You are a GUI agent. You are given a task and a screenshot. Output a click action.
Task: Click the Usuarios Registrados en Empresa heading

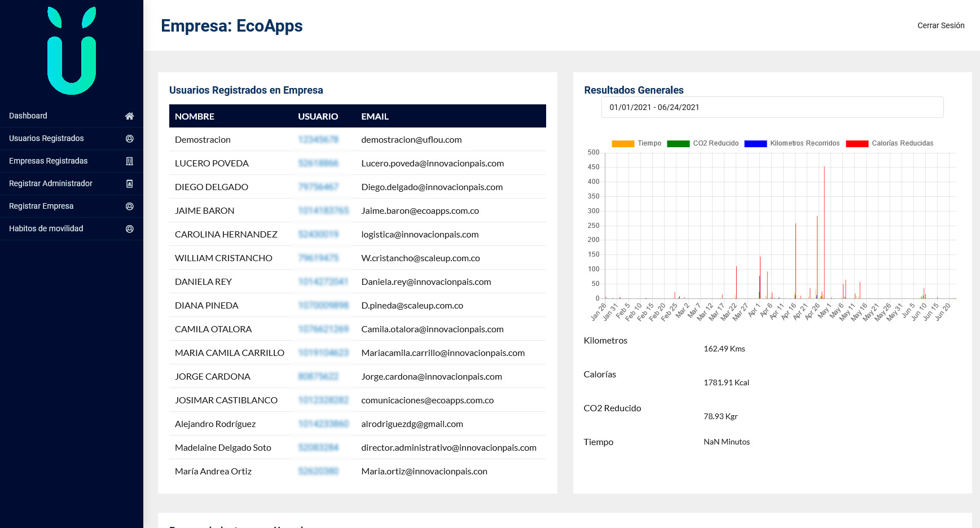(246, 90)
